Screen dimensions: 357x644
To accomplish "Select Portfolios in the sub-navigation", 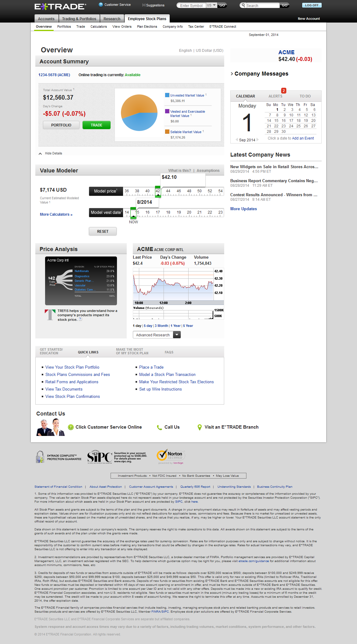I will [64, 27].
